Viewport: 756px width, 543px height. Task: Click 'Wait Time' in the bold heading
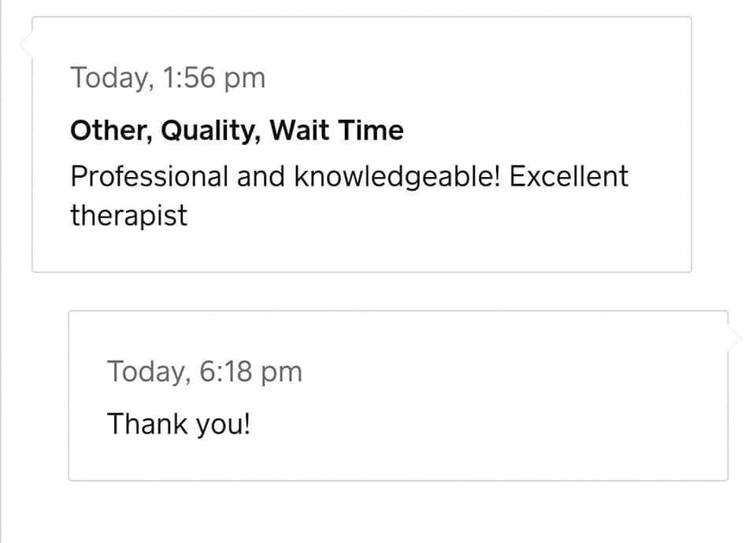pyautogui.click(x=336, y=131)
